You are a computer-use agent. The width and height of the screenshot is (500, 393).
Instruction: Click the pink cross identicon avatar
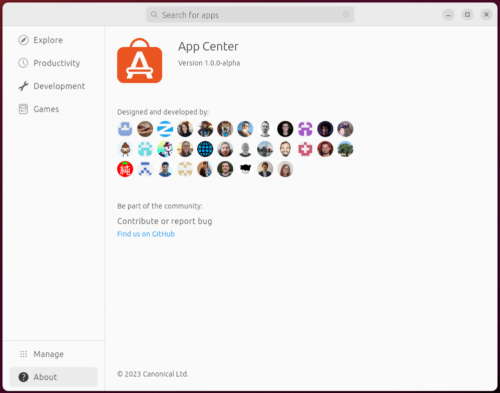click(305, 149)
